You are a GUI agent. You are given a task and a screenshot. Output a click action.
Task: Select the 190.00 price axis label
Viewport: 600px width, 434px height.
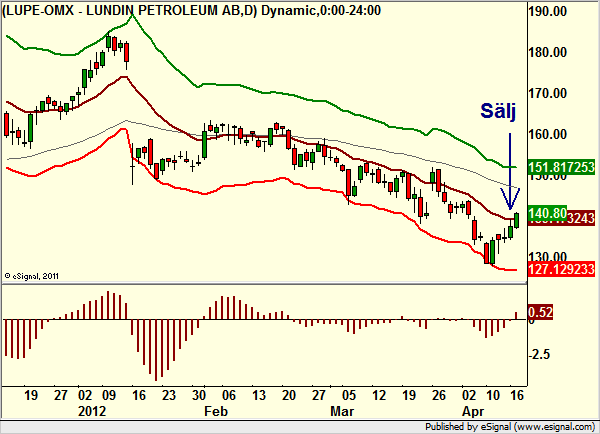(x=548, y=11)
